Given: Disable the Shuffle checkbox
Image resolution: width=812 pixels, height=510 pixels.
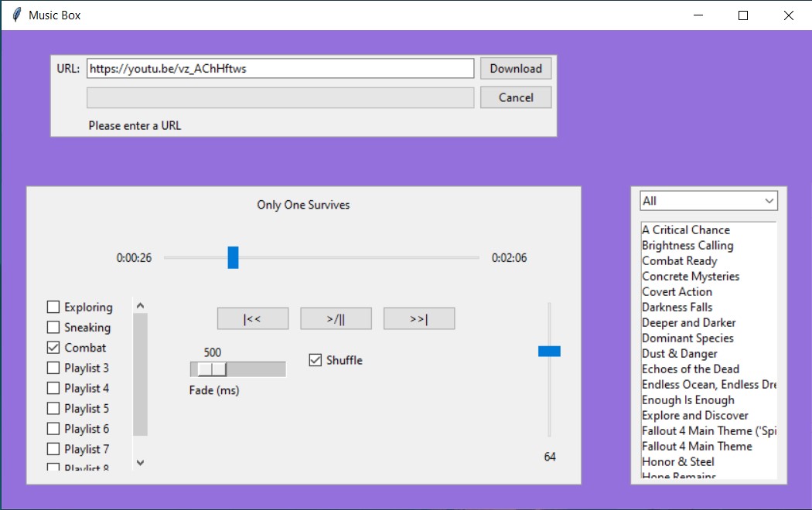Looking at the screenshot, I should tap(315, 360).
